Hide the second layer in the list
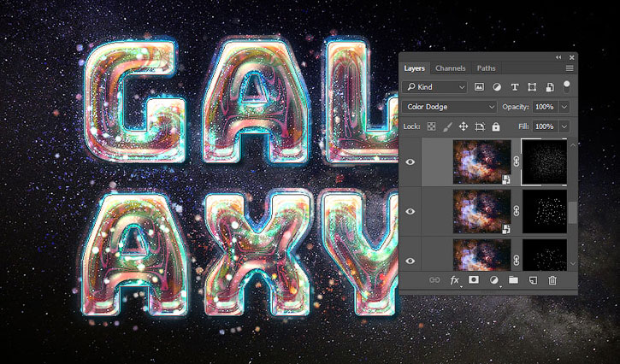 (x=410, y=211)
